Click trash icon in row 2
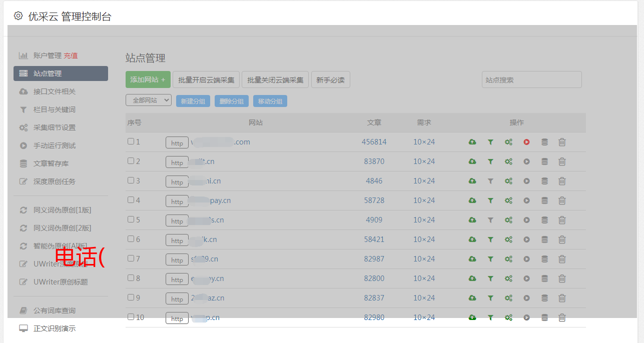 (562, 161)
